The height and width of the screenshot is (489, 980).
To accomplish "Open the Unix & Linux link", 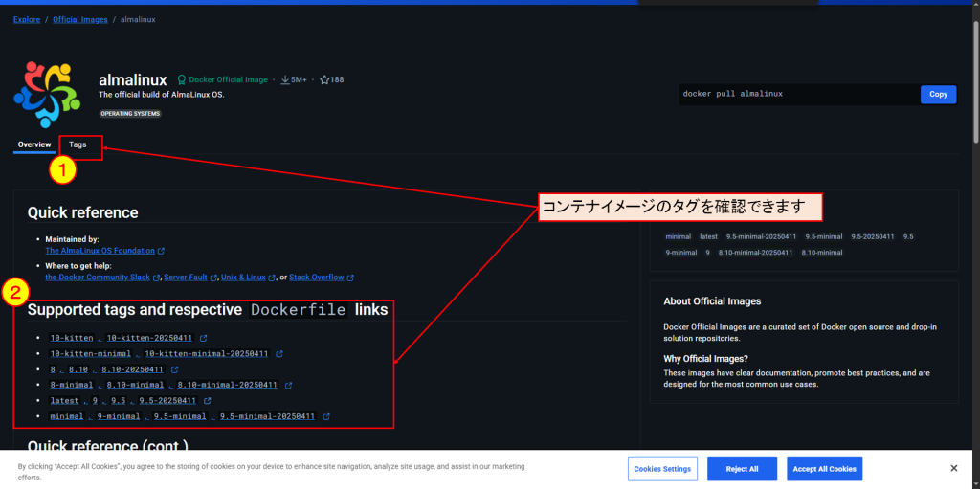I will (244, 277).
